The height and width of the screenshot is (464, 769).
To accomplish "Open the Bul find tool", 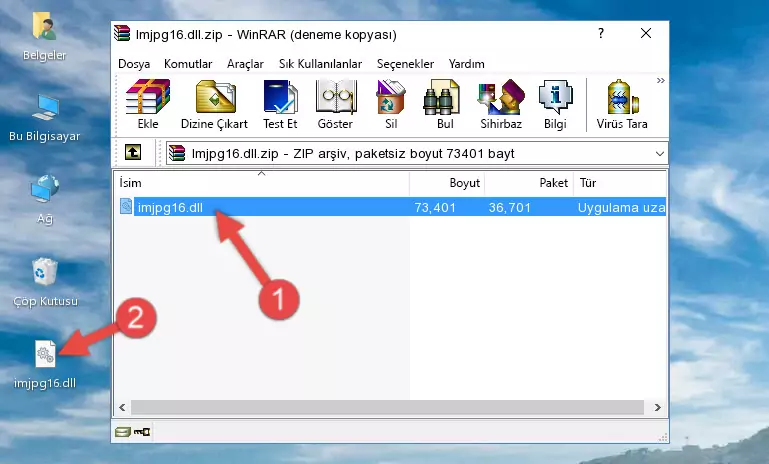I will click(445, 104).
